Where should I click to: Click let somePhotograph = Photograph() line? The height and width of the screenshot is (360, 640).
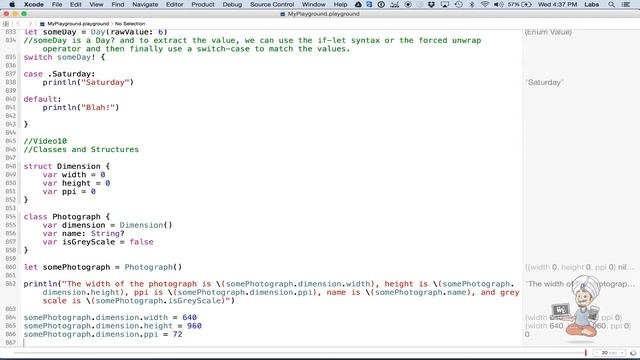pos(102,267)
